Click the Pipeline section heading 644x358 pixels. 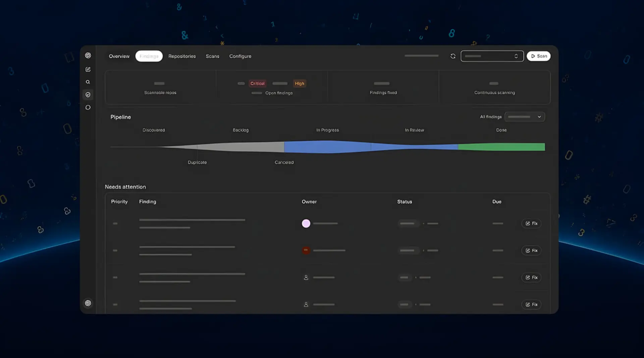click(x=121, y=117)
